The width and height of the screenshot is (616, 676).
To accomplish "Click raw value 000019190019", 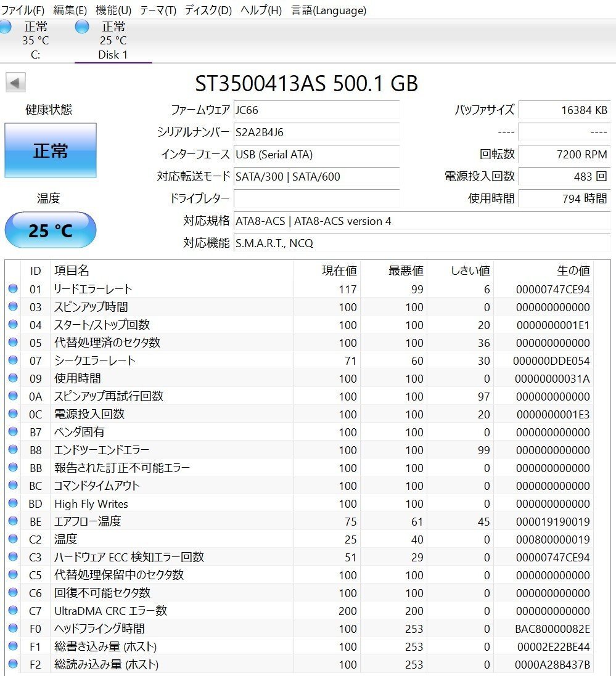I will click(552, 522).
